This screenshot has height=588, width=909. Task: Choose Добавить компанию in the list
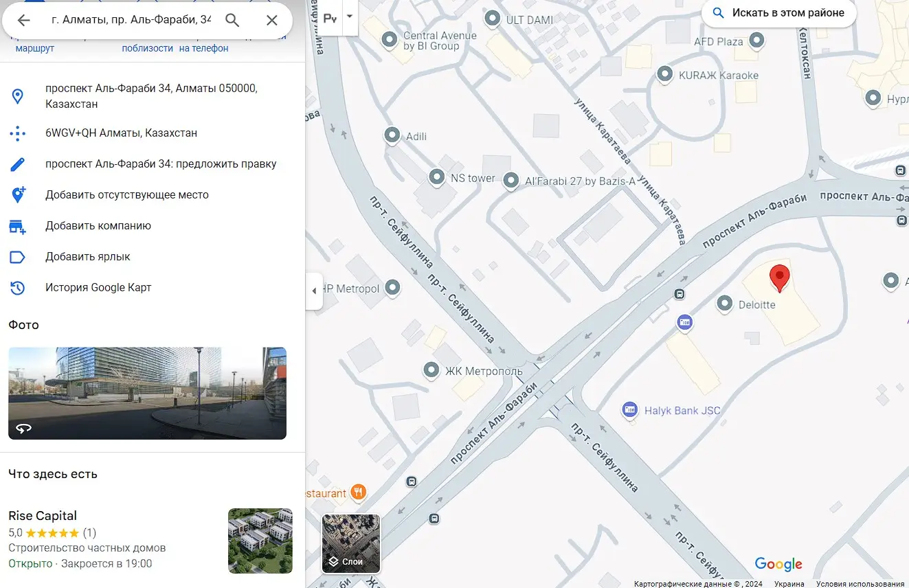tap(98, 226)
